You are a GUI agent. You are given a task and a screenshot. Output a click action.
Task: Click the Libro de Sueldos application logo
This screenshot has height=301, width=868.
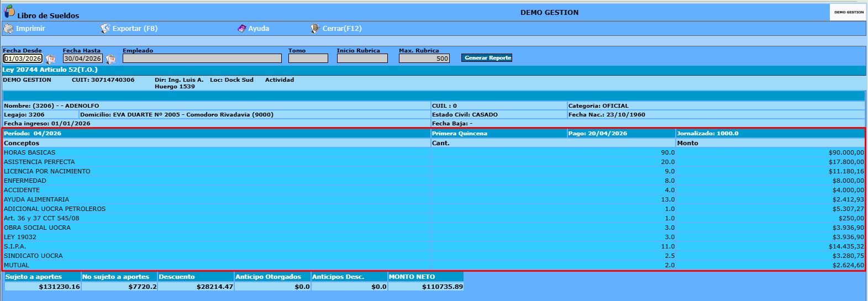[9, 11]
